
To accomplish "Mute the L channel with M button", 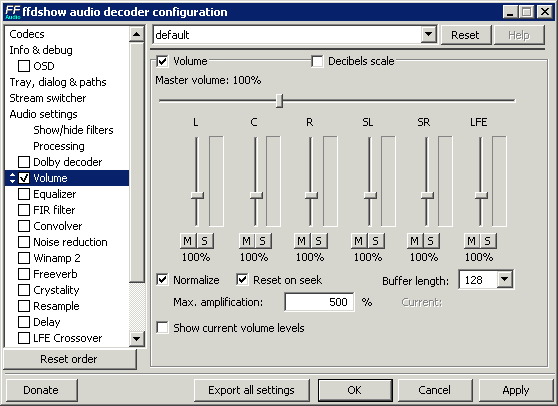I will click(x=188, y=241).
